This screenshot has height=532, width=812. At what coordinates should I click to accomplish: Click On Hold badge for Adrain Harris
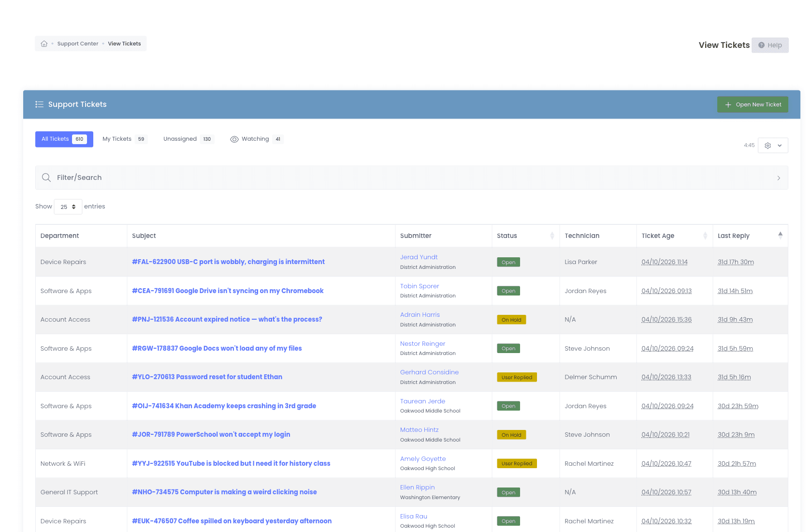[x=511, y=320]
